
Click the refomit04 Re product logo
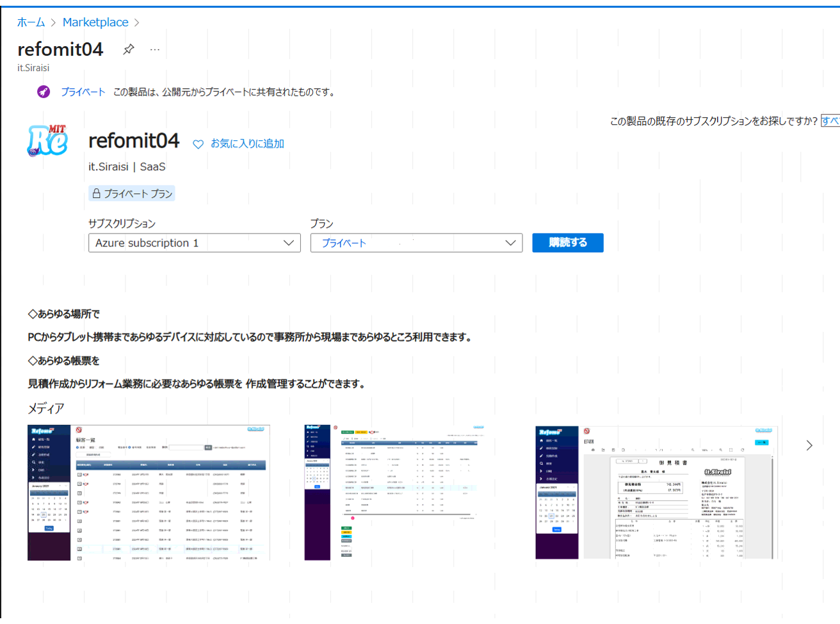(48, 141)
